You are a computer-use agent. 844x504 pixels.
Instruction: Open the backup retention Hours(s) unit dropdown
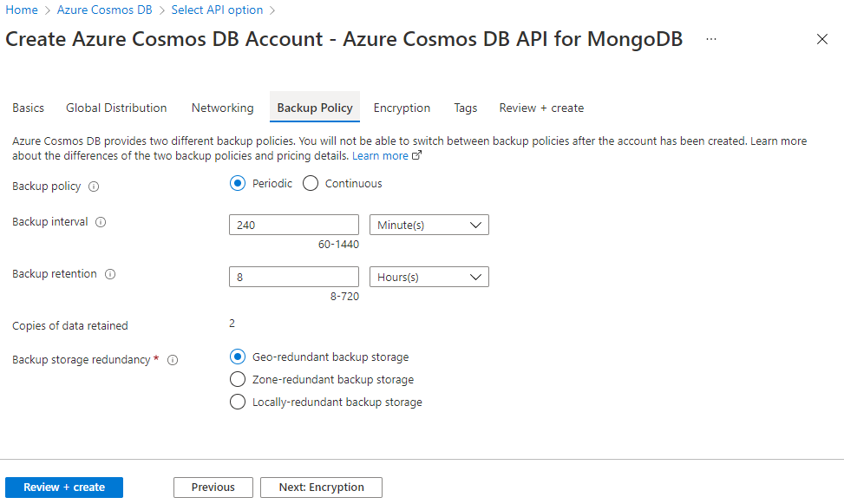[429, 278]
